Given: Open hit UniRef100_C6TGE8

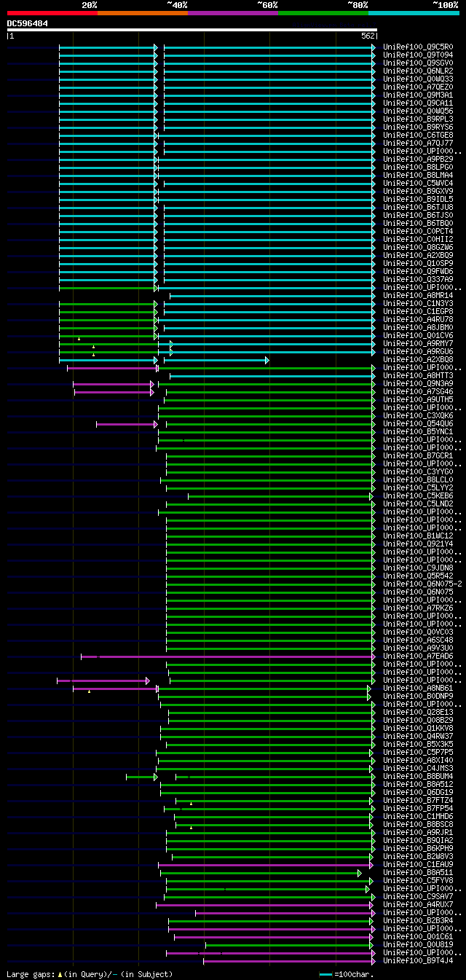Looking at the screenshot, I should (418, 135).
